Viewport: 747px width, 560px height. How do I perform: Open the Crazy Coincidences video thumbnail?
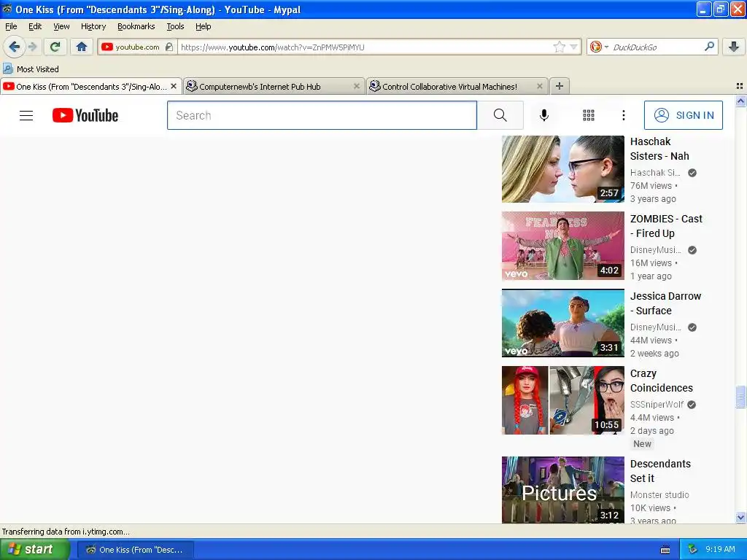[562, 400]
